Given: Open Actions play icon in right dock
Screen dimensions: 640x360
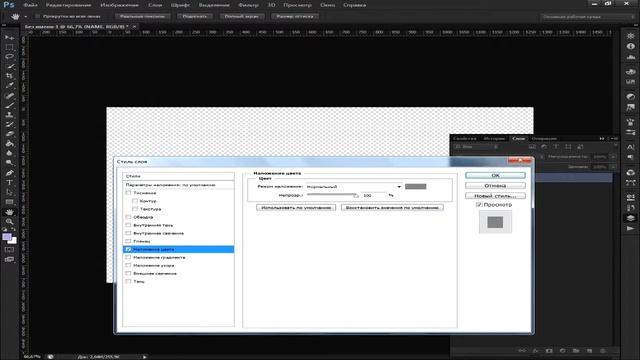Looking at the screenshot, I should coord(631,229).
